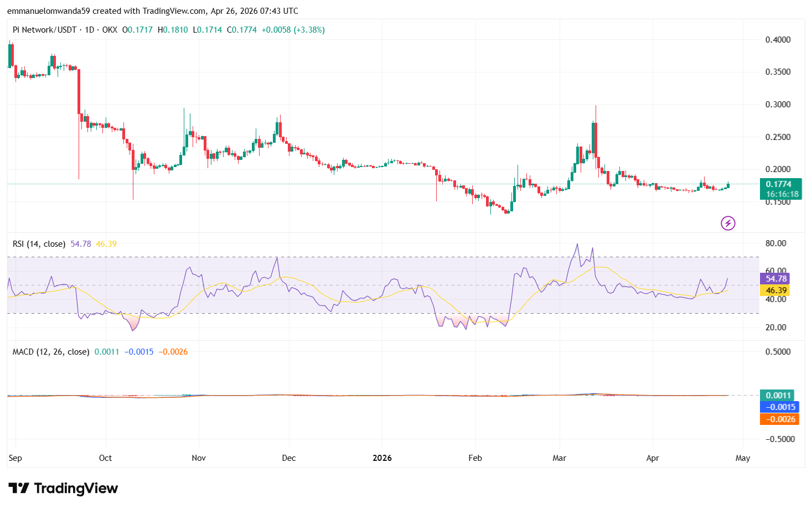The width and height of the screenshot is (812, 509).
Task: Click the green 0.0011 MACD axis tag
Action: pos(778,395)
